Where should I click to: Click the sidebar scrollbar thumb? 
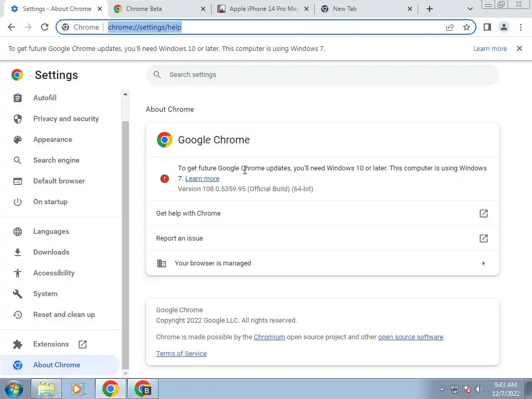click(x=126, y=245)
